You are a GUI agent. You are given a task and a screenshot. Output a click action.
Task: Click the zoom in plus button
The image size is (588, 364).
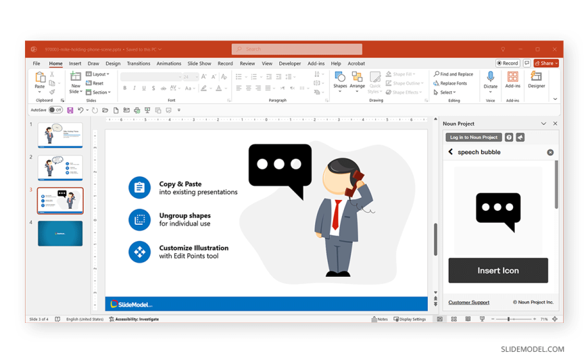click(x=535, y=319)
